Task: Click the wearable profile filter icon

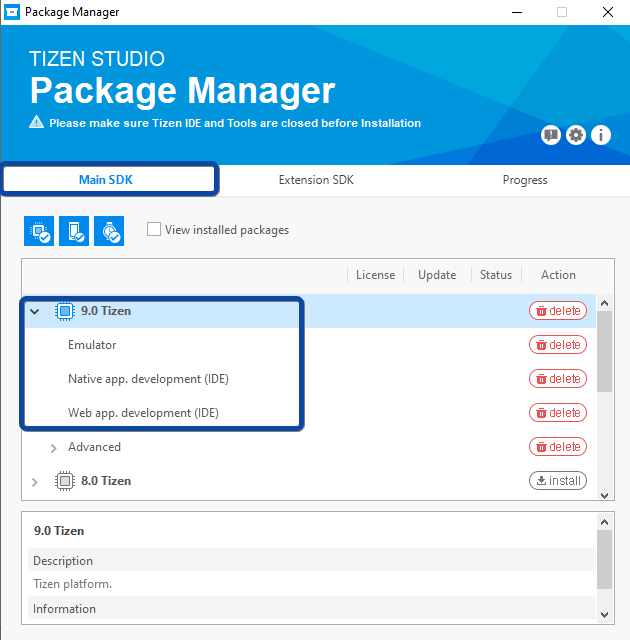Action: click(109, 231)
